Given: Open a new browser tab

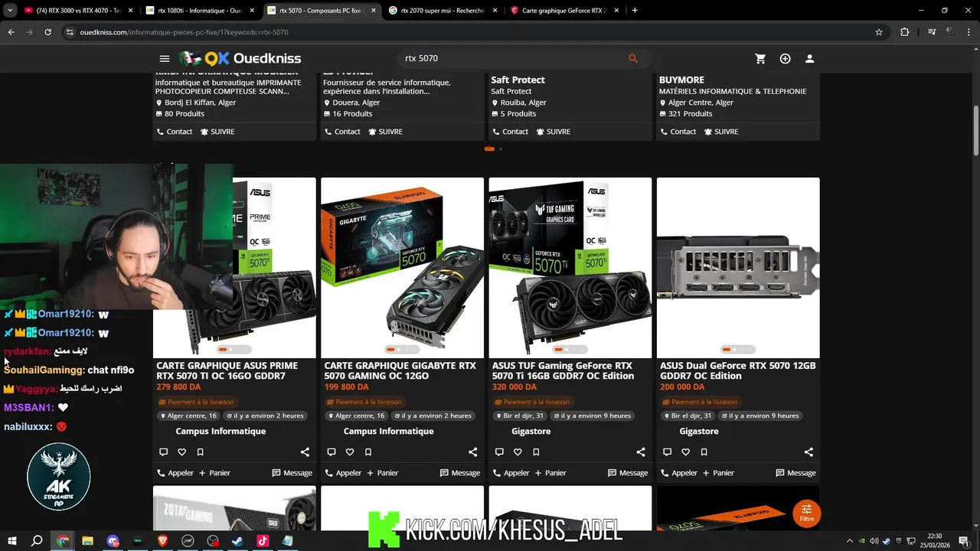Looking at the screenshot, I should tap(635, 11).
